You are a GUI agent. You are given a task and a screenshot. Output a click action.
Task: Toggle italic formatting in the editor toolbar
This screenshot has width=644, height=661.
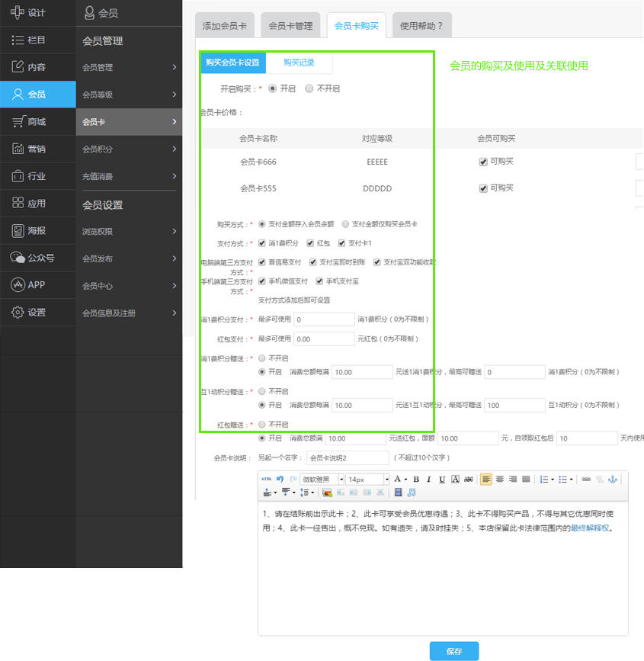(x=429, y=480)
